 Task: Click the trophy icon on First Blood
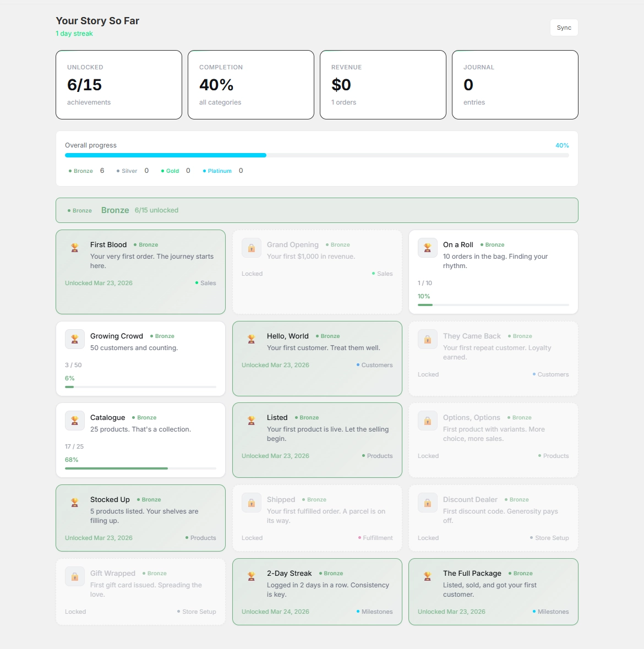click(x=74, y=248)
